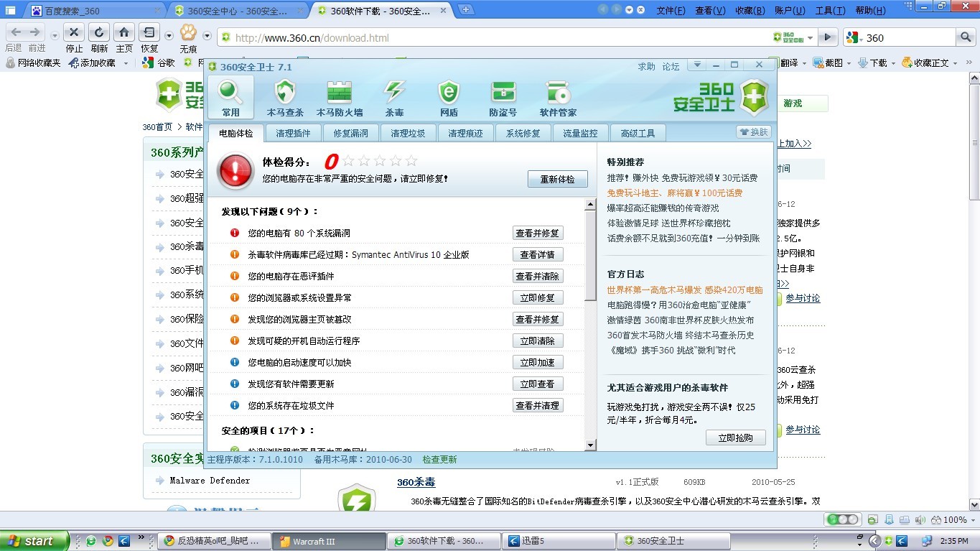Click the 检查更新 link in status bar
The image size is (980, 551).
pos(439,460)
